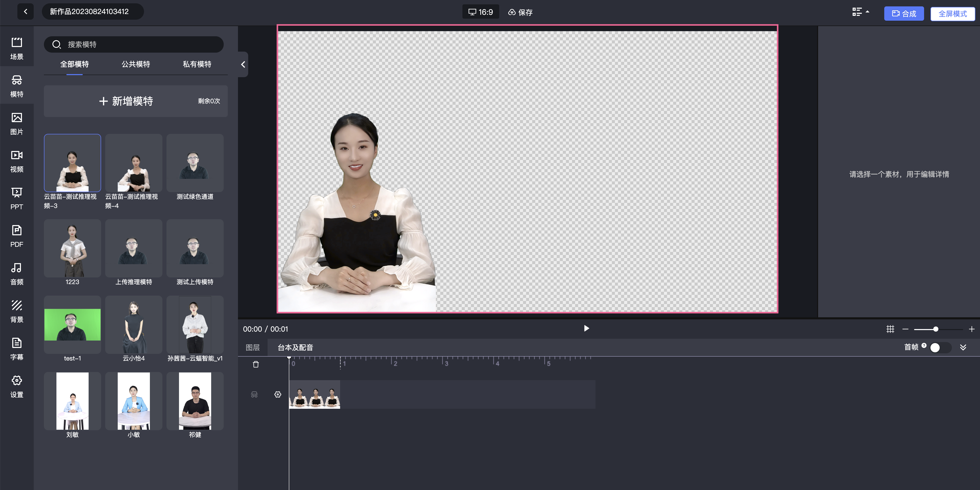
Task: Click the 剩余0次 remaining count text
Action: (209, 101)
